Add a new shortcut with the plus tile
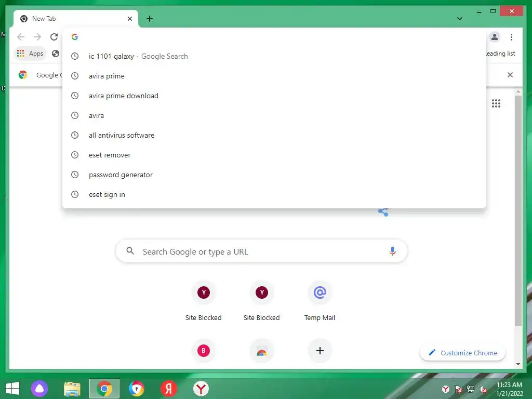 (320, 351)
